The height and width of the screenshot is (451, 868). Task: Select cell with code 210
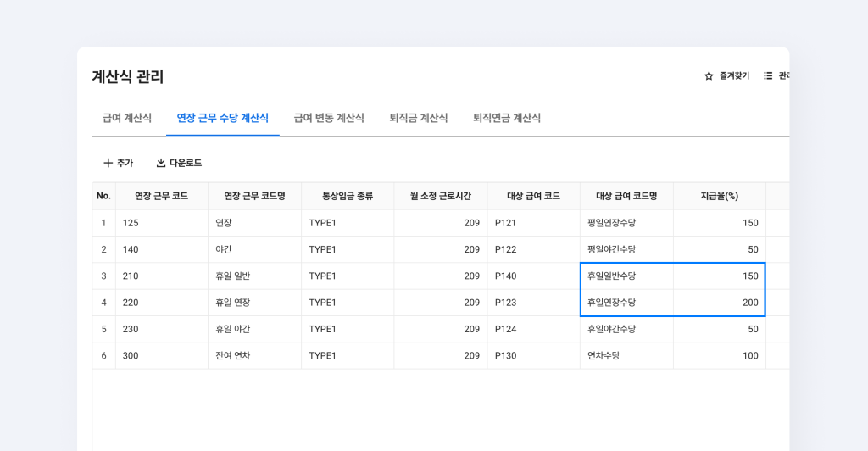pyautogui.click(x=162, y=276)
